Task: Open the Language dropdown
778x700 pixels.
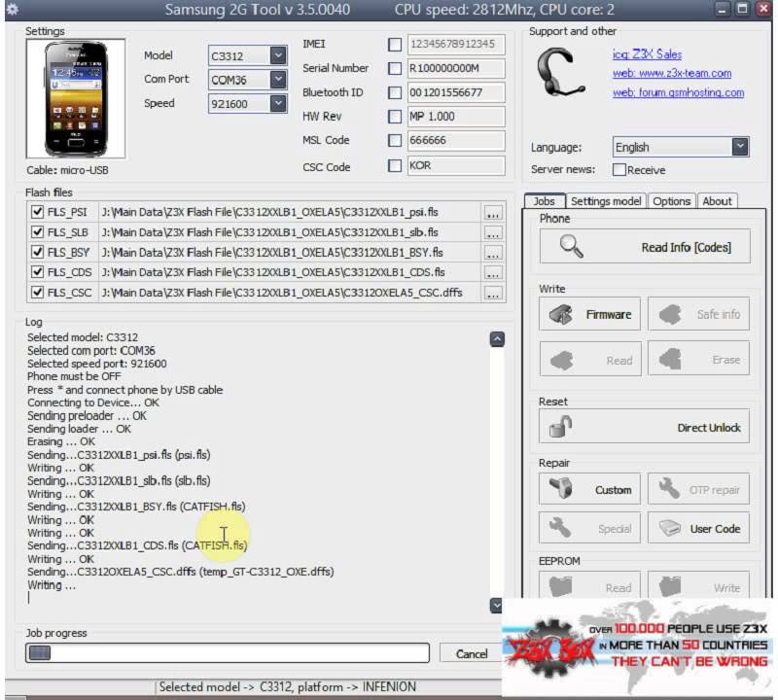Action: (x=740, y=147)
